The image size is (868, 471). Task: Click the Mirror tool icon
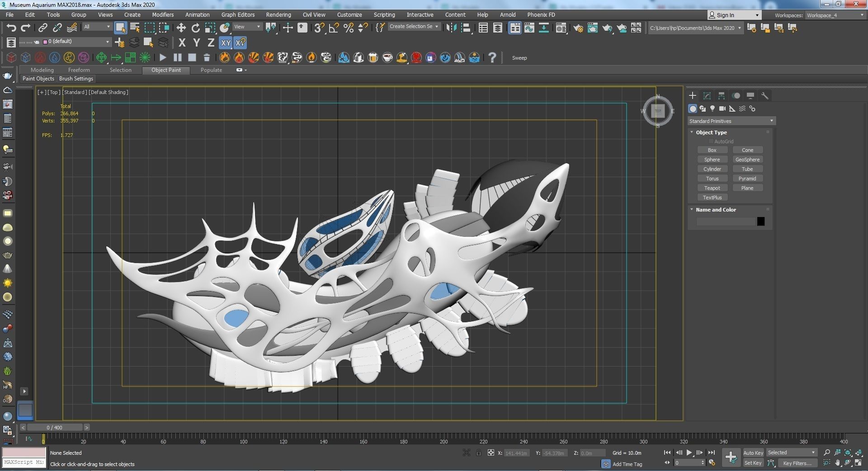[x=451, y=28]
